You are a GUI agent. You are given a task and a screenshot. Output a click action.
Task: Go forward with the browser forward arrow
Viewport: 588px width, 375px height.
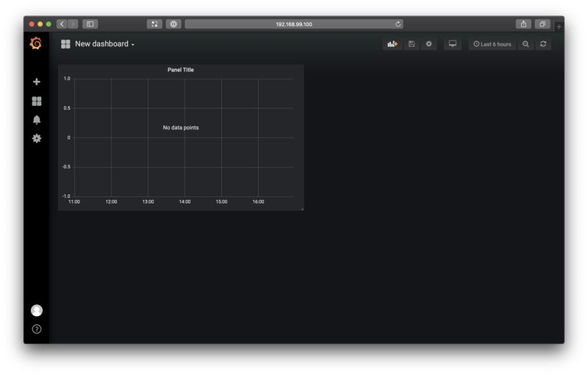[73, 24]
